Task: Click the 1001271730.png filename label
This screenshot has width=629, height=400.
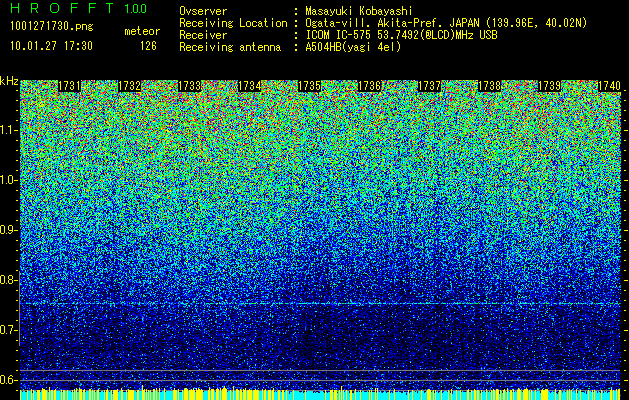Action: pyautogui.click(x=52, y=27)
